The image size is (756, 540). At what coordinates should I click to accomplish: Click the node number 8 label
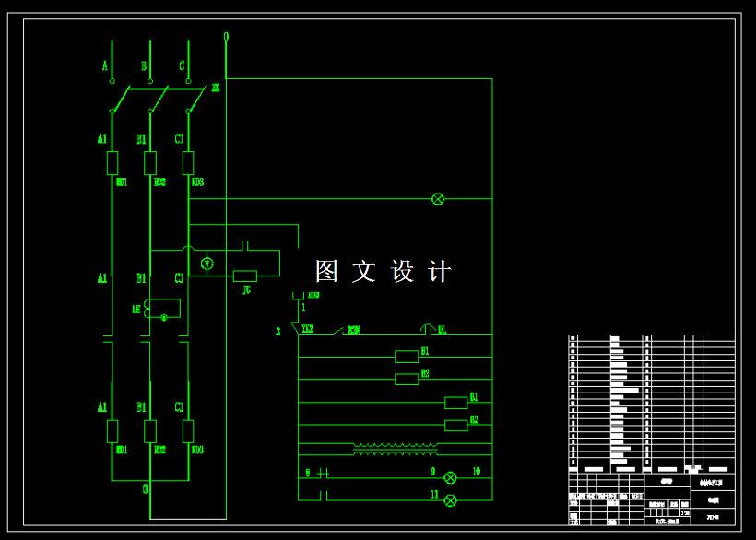[x=308, y=473]
